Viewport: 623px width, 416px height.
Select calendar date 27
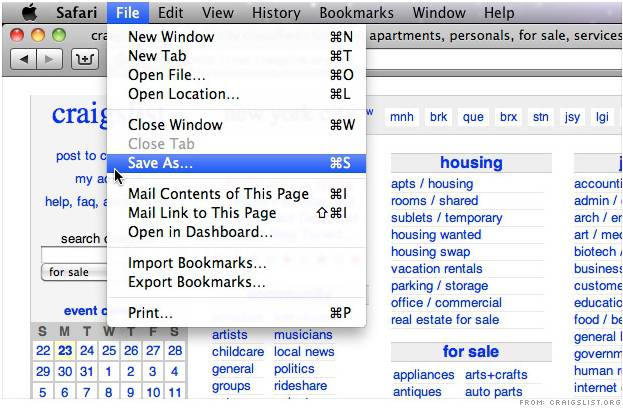153,350
